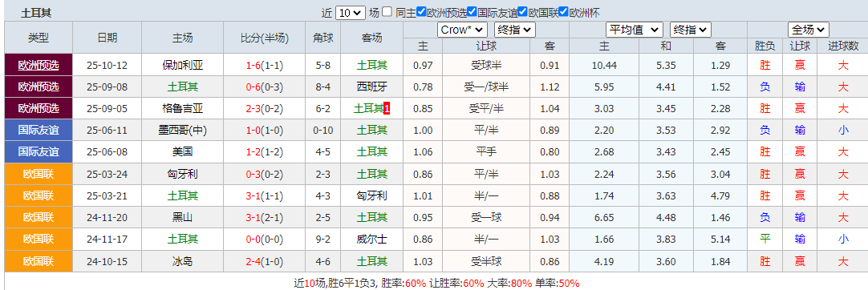Viewport: 868px width, 290px height.
Task: Select the handicap cell 平手
Action: pyautogui.click(x=486, y=152)
